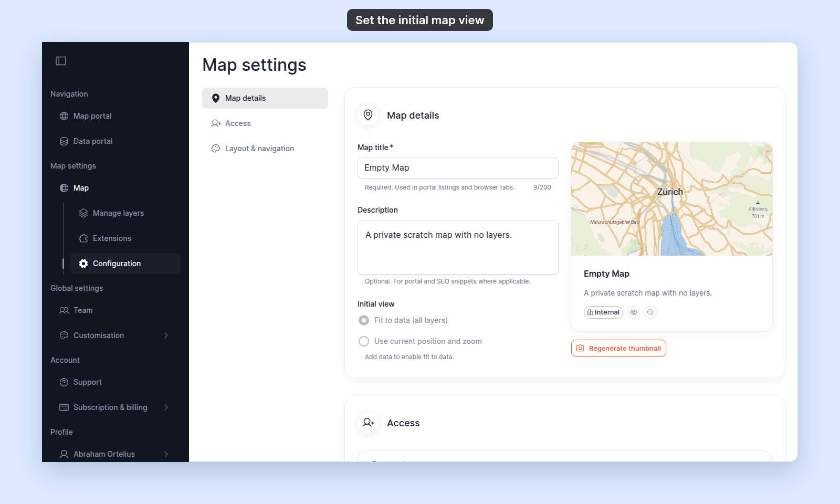840x504 pixels.
Task: Click the location pin icon in Map details header
Action: pyautogui.click(x=368, y=115)
